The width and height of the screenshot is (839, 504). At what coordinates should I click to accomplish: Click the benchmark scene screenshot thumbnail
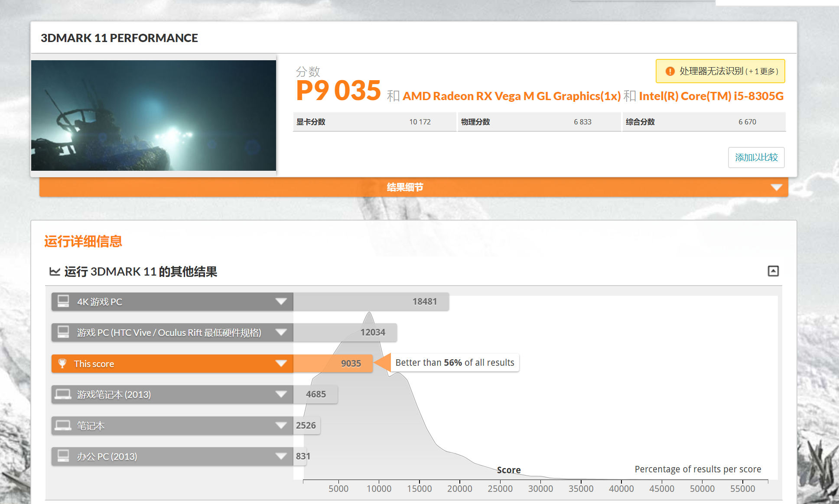point(153,114)
